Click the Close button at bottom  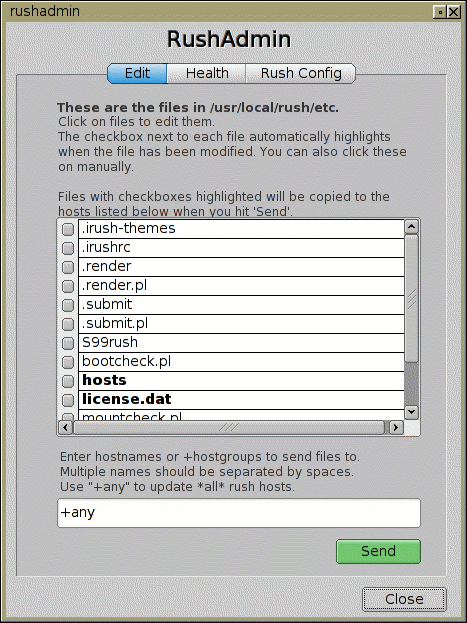point(404,599)
